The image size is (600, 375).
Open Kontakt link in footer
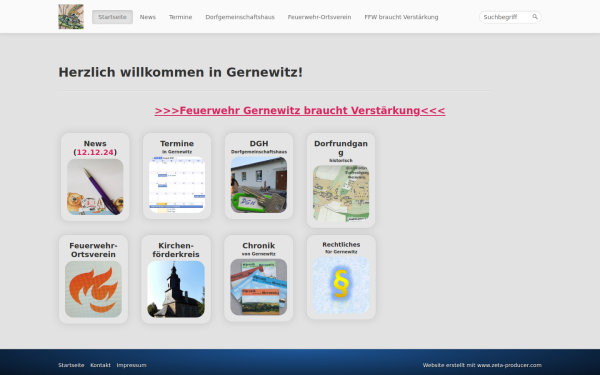(x=100, y=365)
